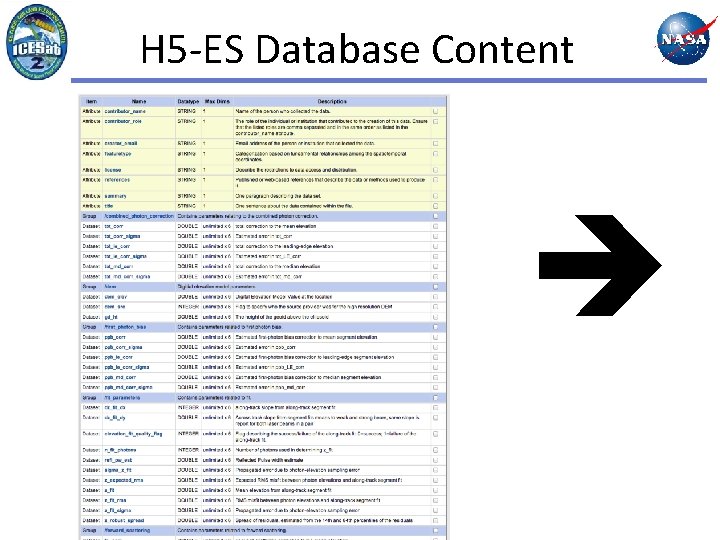The width and height of the screenshot is (720, 540).
Task: Open the contributor_name attribute link
Action: pos(125,112)
